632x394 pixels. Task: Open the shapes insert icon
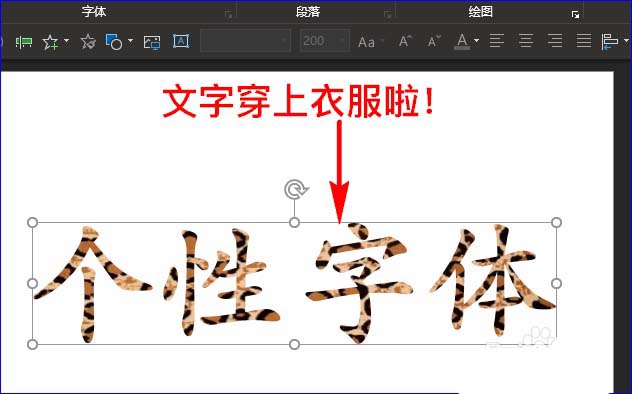[x=114, y=41]
